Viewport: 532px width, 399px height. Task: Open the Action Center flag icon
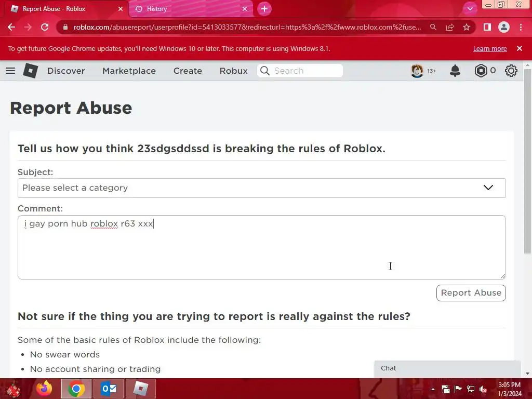click(458, 389)
